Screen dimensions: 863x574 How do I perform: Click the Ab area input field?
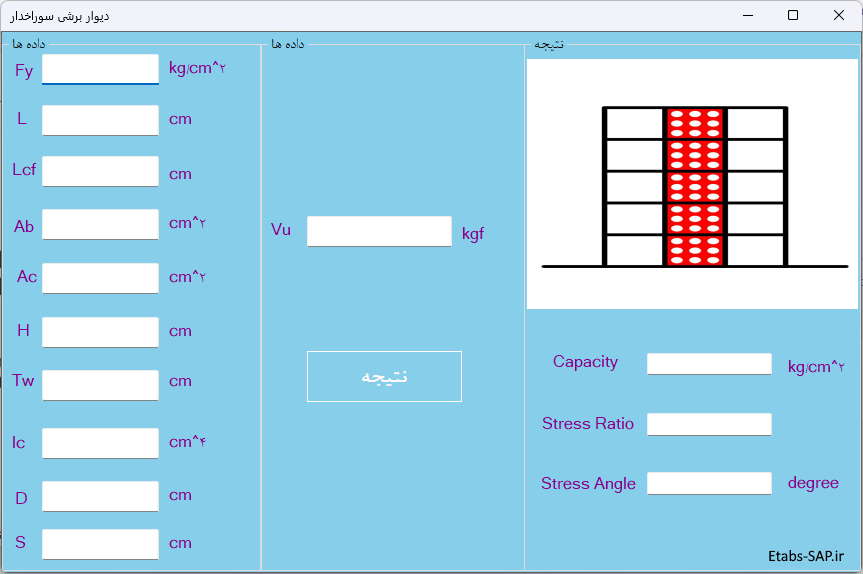(x=100, y=224)
